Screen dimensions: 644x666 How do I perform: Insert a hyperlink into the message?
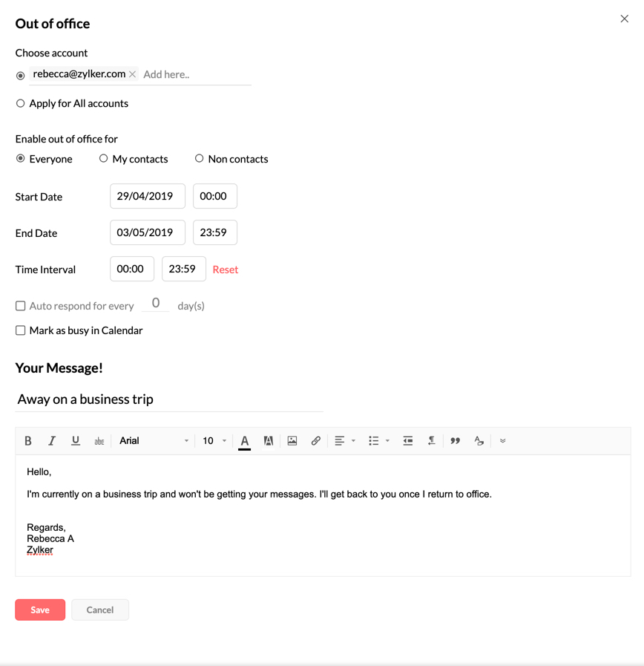pos(316,441)
